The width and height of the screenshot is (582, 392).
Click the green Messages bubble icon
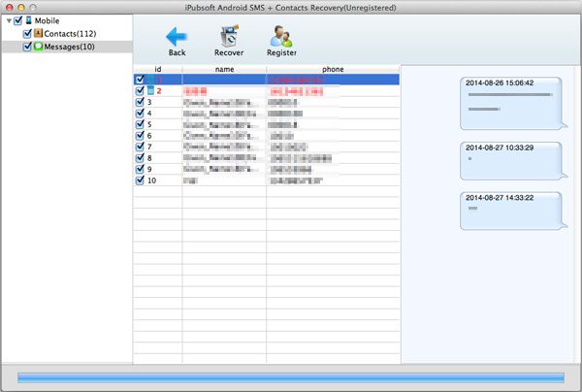click(x=38, y=46)
